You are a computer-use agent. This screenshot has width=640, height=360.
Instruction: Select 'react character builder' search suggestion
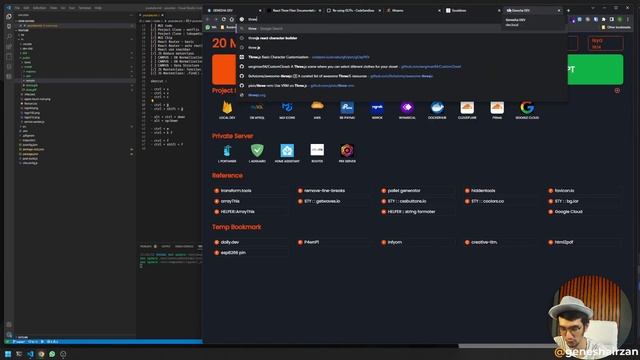tap(402, 38)
